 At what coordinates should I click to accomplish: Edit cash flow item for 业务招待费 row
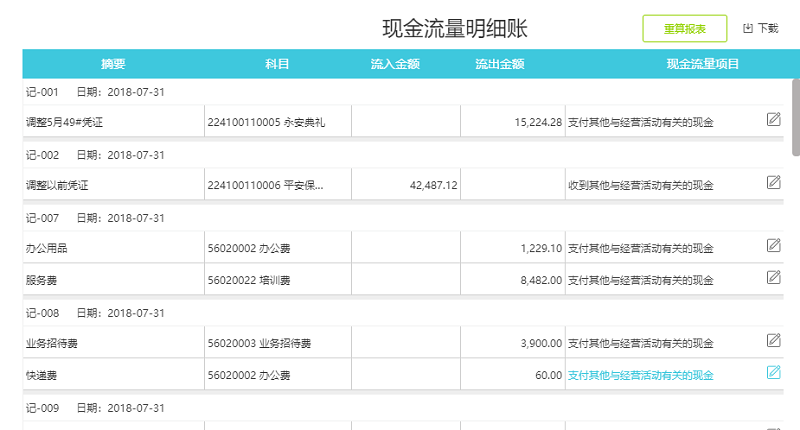773,340
